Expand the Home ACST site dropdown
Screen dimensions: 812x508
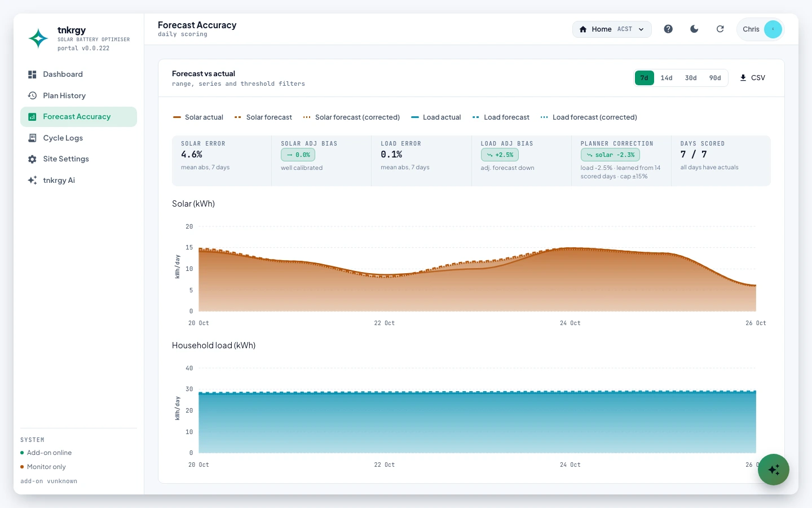[612, 29]
